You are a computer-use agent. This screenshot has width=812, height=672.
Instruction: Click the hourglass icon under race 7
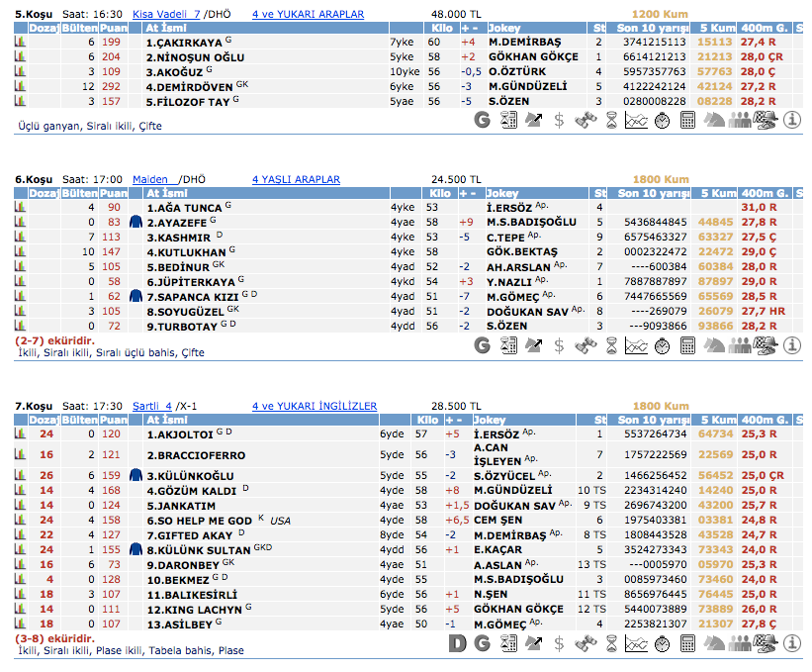[x=611, y=643]
